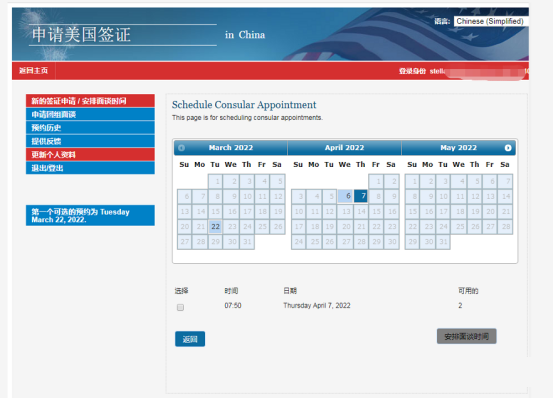Click the 安排面谈时间 schedule button
The width and height of the screenshot is (553, 398).
(x=466, y=336)
